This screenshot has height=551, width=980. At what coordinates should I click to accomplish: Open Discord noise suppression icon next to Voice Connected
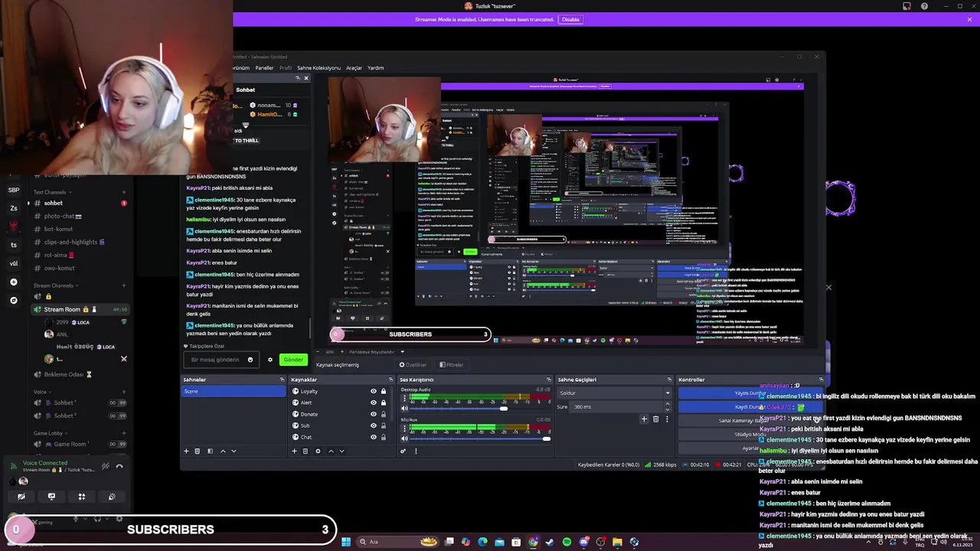(106, 465)
